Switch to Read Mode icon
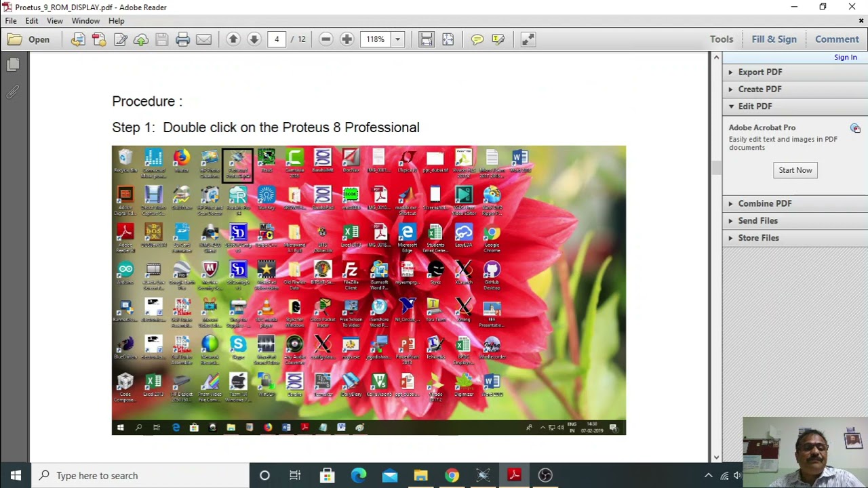 528,39
